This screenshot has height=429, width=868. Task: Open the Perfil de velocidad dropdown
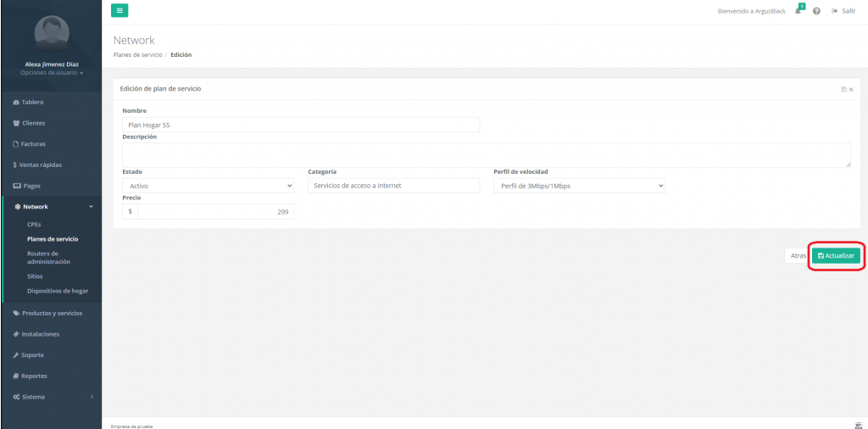point(579,186)
